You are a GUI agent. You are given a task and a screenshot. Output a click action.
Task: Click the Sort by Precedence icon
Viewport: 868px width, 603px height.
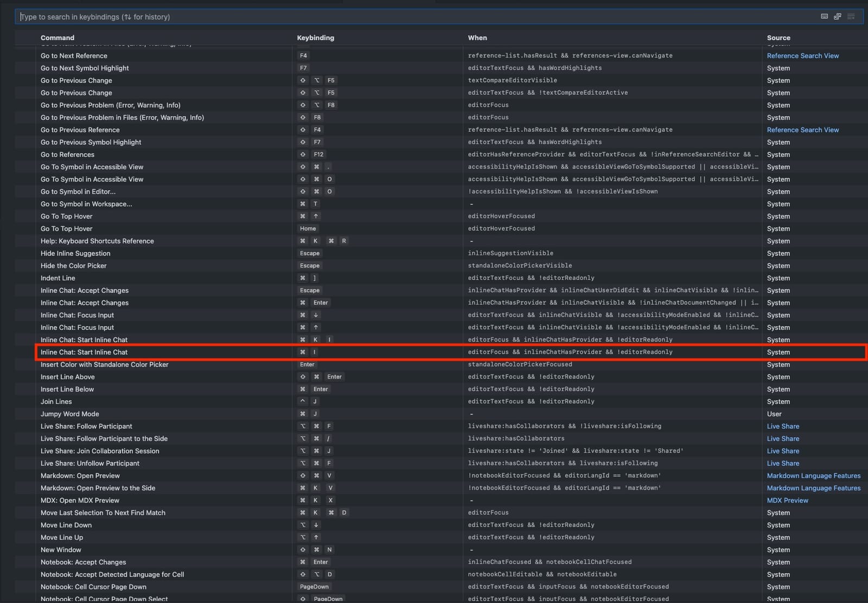(x=837, y=16)
